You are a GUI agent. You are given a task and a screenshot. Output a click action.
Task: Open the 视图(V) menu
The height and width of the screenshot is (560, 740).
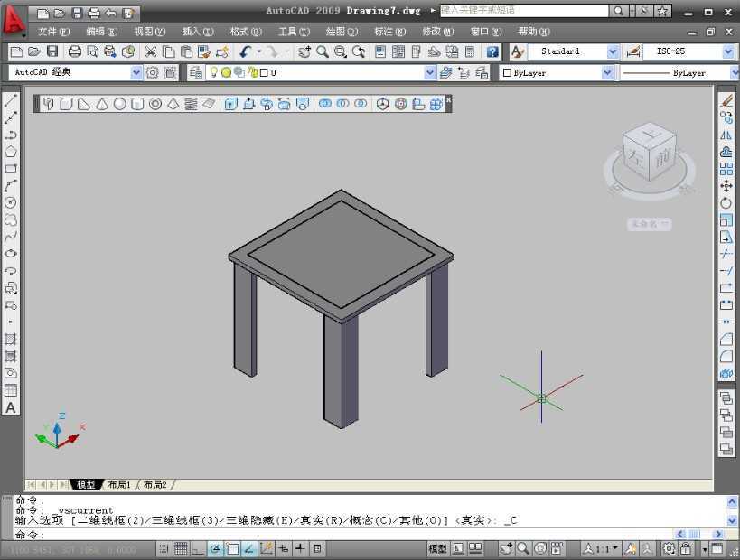(x=150, y=32)
